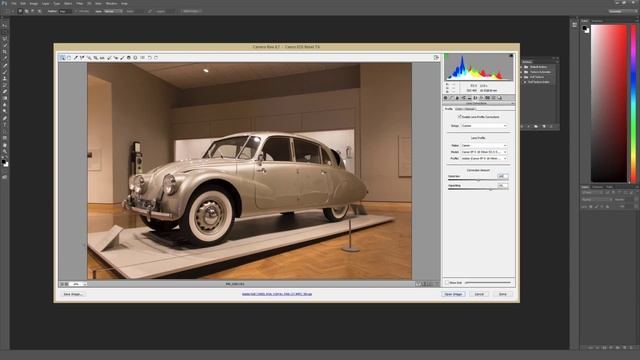Toggle highlight clipping warning on histogram

point(511,56)
